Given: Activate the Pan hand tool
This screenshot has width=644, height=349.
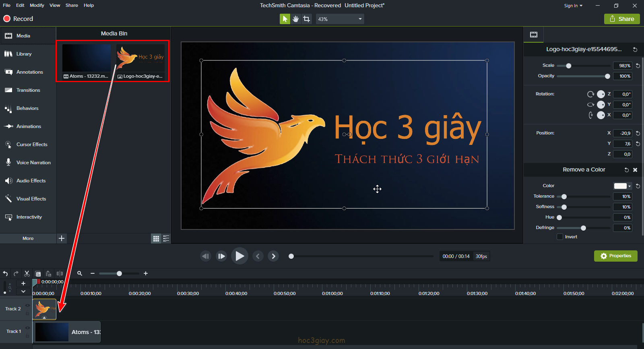Looking at the screenshot, I should 296,19.
